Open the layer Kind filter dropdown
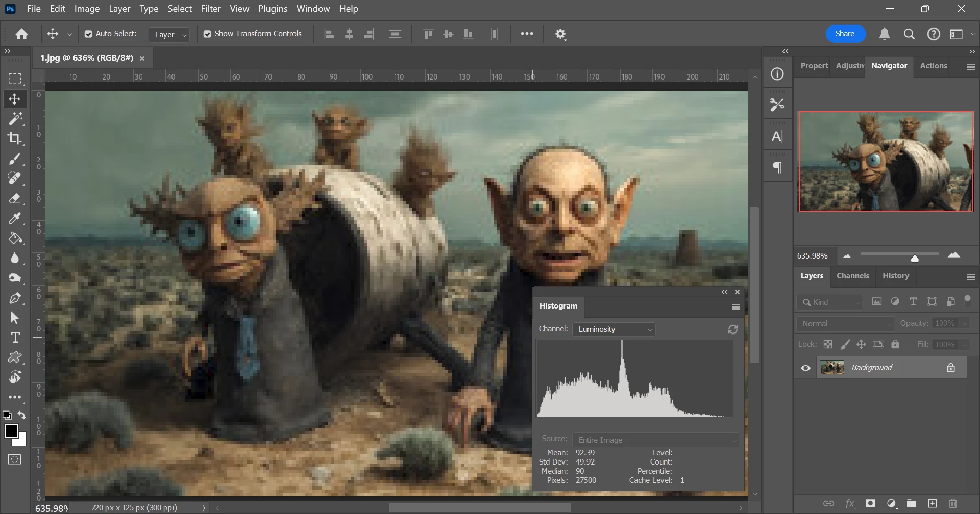Image resolution: width=980 pixels, height=514 pixels. coord(829,302)
